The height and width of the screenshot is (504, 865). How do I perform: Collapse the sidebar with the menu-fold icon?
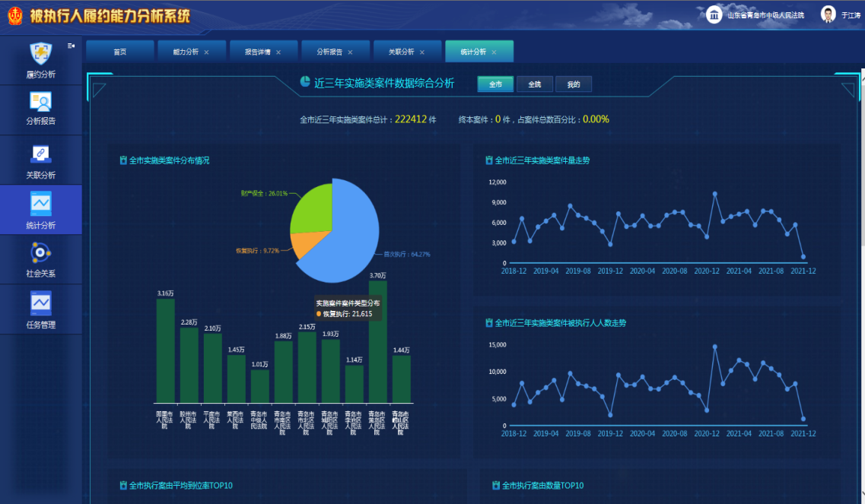pyautogui.click(x=71, y=46)
